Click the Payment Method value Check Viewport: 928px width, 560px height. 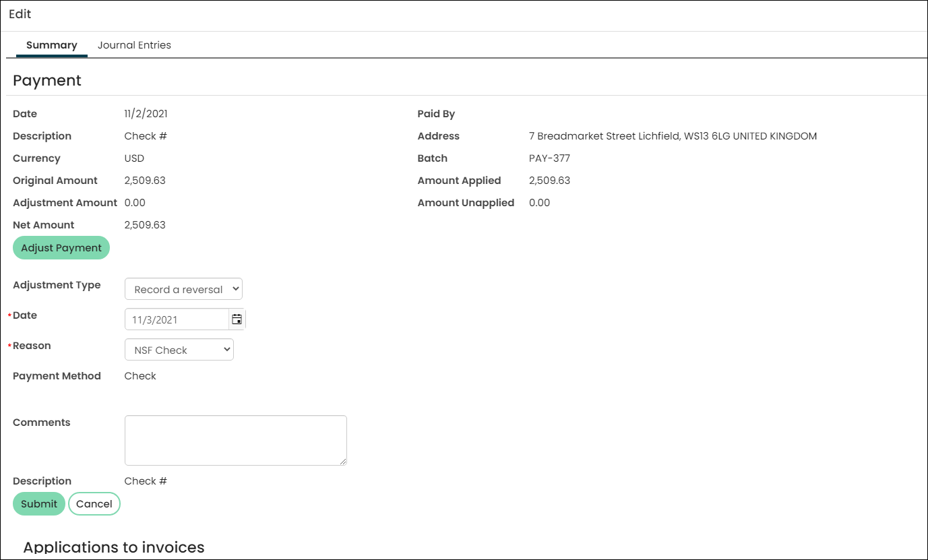[x=140, y=376]
